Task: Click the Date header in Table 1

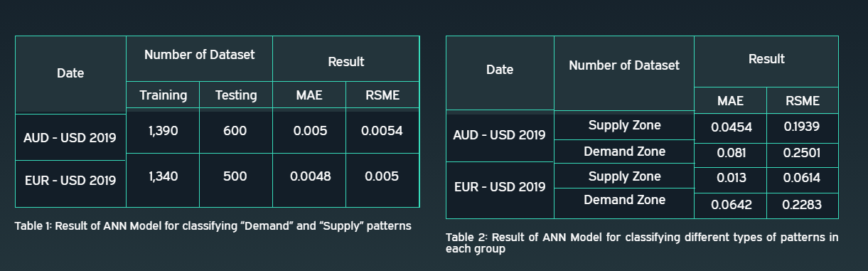Action: point(70,73)
